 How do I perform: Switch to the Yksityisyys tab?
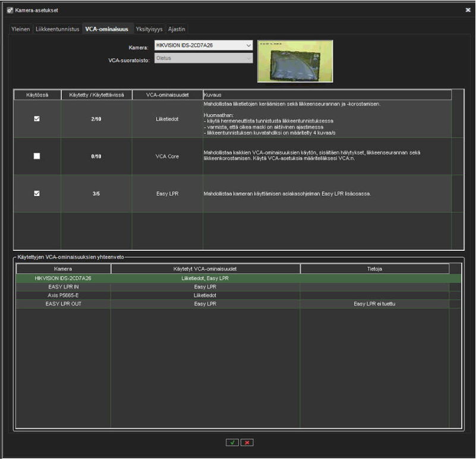[150, 29]
